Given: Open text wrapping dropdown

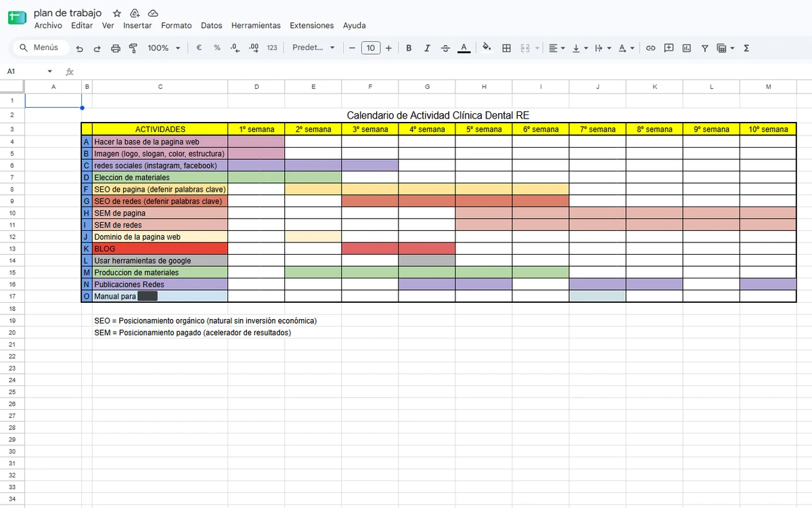Looking at the screenshot, I should click(602, 48).
